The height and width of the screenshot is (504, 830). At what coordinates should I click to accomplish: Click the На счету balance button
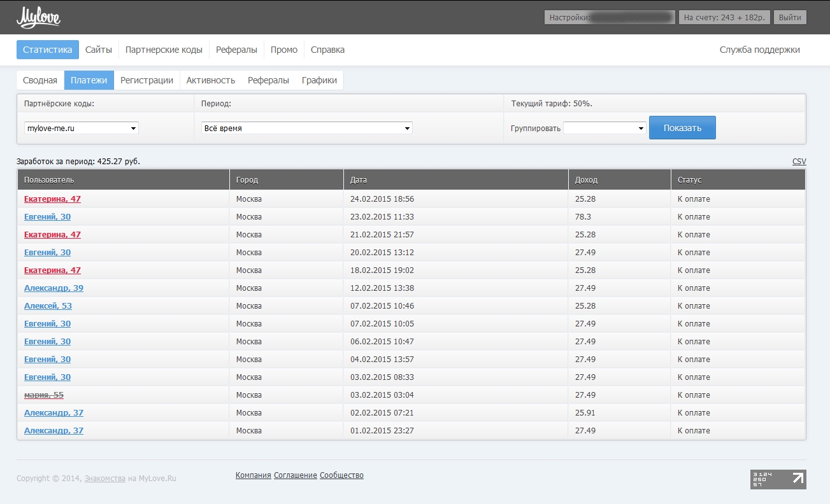(724, 17)
